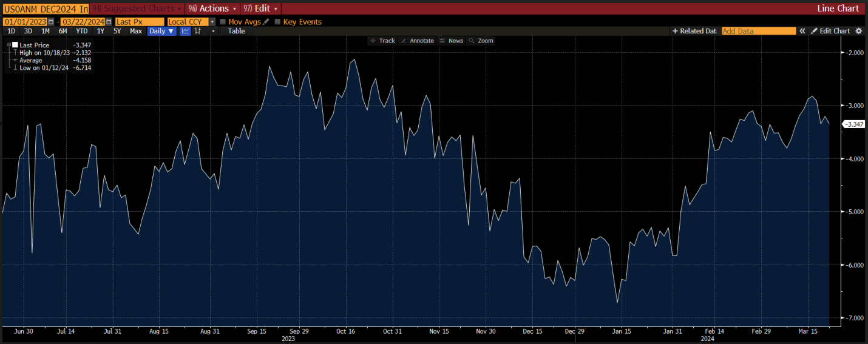Enable the Key Events checkbox

pos(277,22)
